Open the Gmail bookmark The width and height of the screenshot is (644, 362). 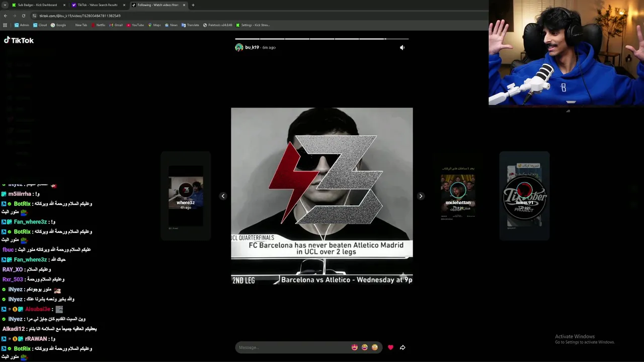tap(116, 25)
